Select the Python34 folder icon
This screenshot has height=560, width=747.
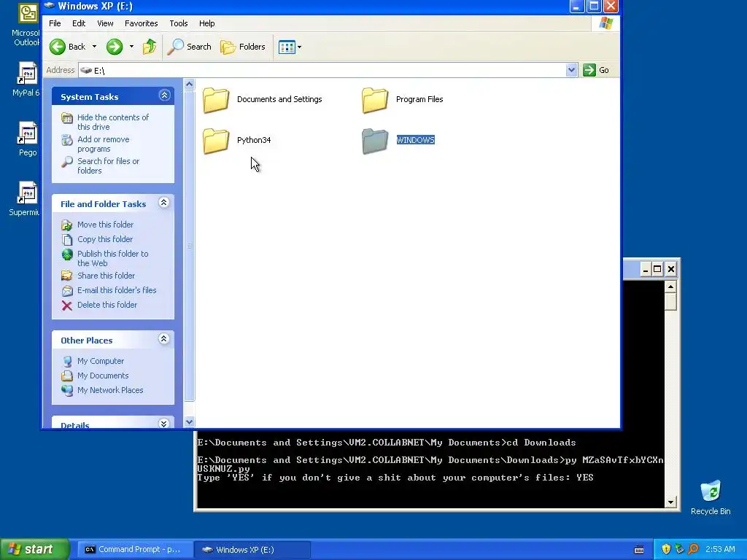[x=216, y=141]
